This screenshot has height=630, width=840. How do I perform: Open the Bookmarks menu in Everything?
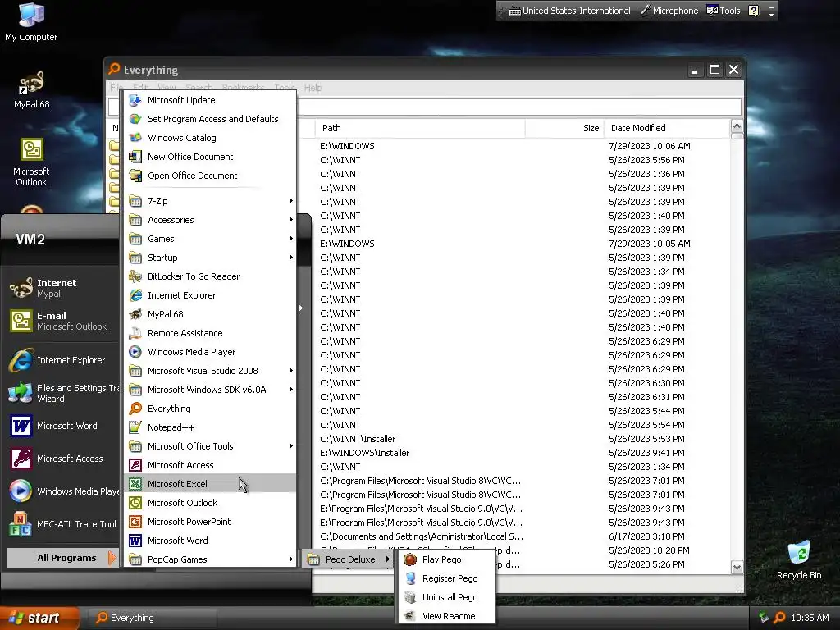click(243, 88)
